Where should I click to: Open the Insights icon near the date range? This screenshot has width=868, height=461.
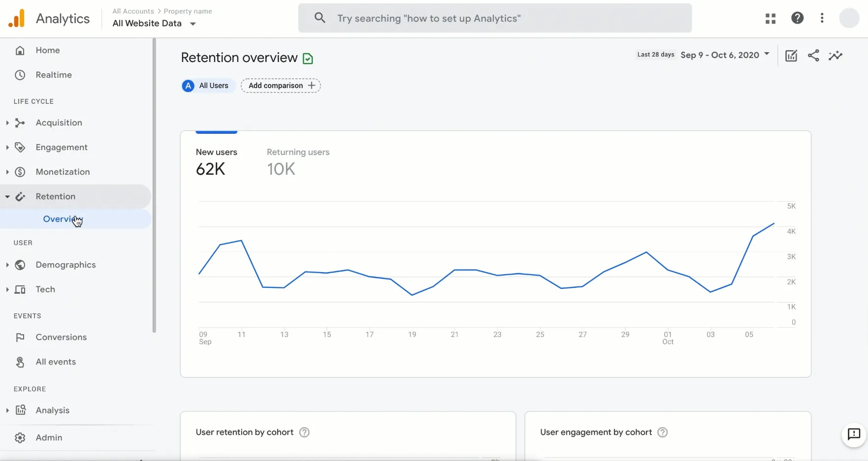click(836, 56)
